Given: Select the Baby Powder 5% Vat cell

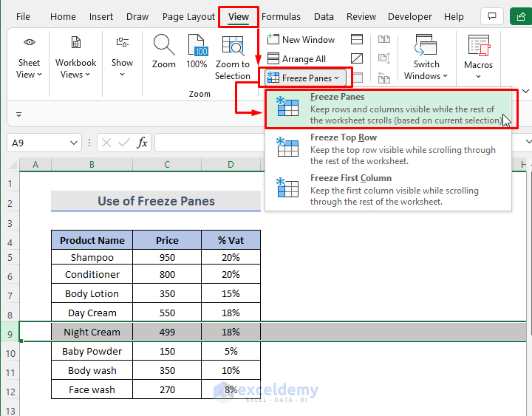Looking at the screenshot, I should click(x=231, y=351).
